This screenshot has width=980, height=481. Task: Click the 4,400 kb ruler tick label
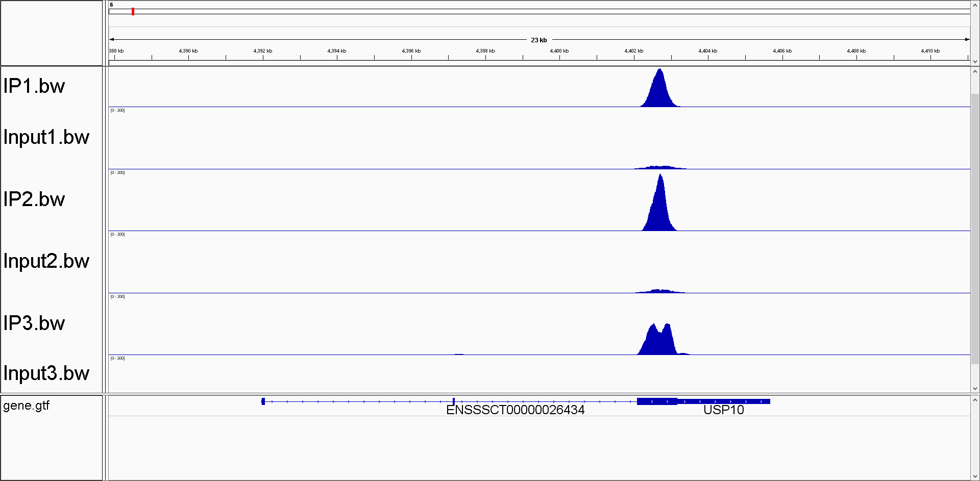point(559,51)
